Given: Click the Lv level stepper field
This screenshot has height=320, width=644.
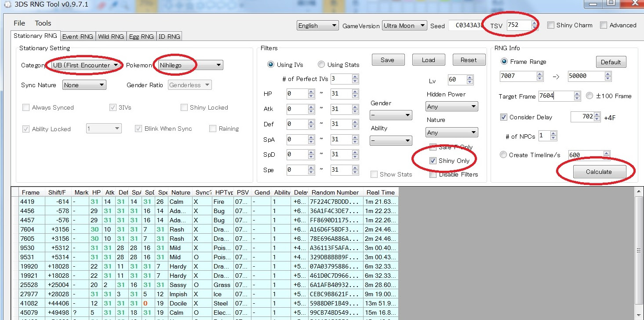Looking at the screenshot, I should pyautogui.click(x=460, y=80).
